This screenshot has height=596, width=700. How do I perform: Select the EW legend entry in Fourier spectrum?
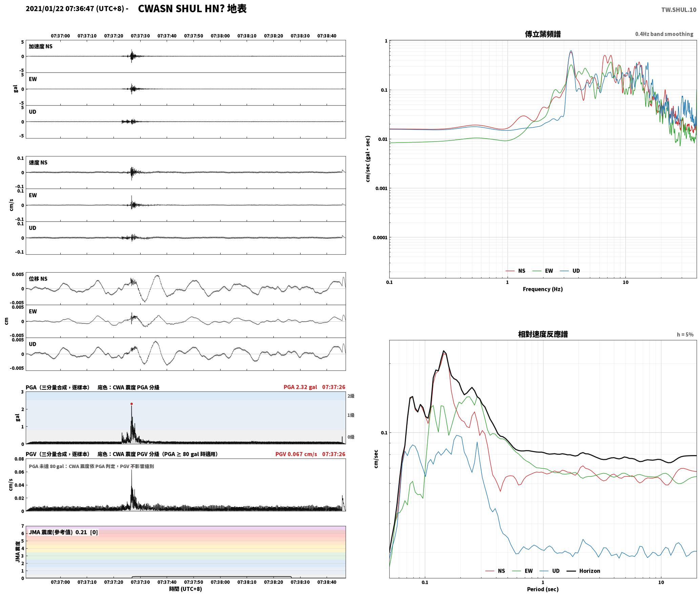click(543, 271)
